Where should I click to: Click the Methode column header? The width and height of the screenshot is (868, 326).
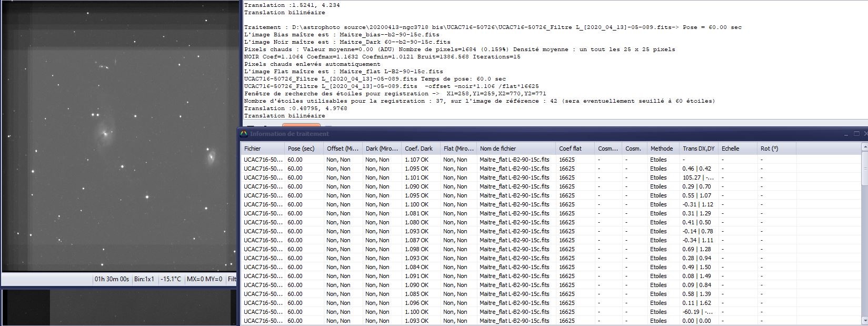(661, 149)
